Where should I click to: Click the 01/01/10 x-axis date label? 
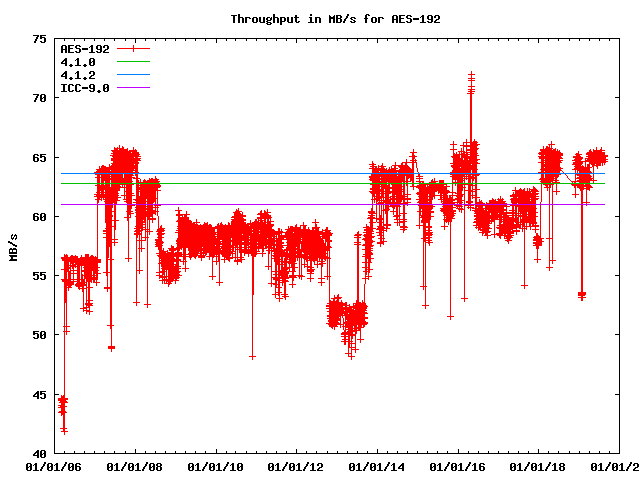pos(215,466)
